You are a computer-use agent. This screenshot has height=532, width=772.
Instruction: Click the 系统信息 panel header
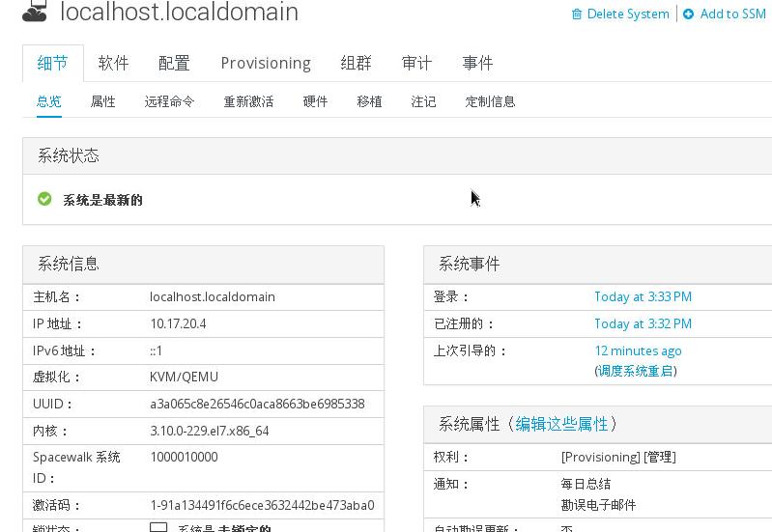pyautogui.click(x=203, y=265)
